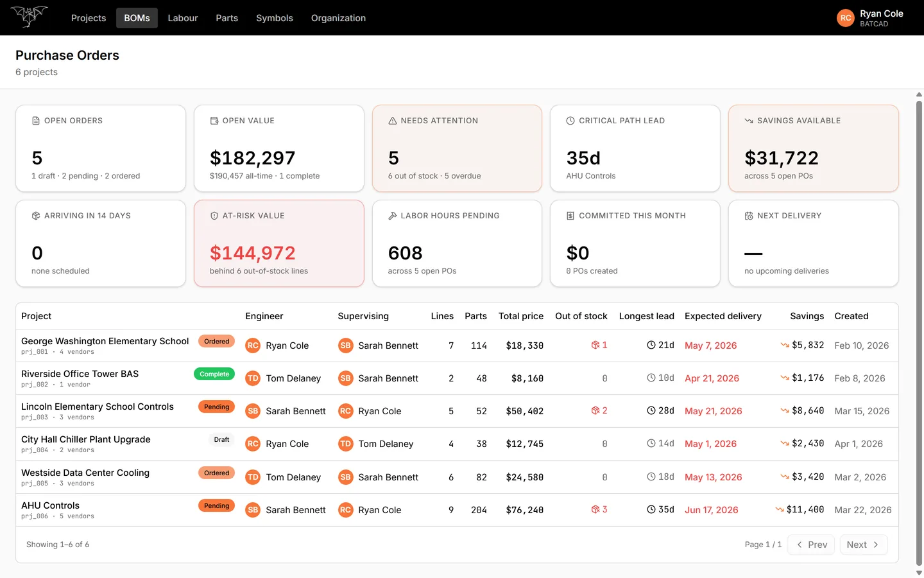Click the Complete badge on Riverside Office Tower

point(214,374)
